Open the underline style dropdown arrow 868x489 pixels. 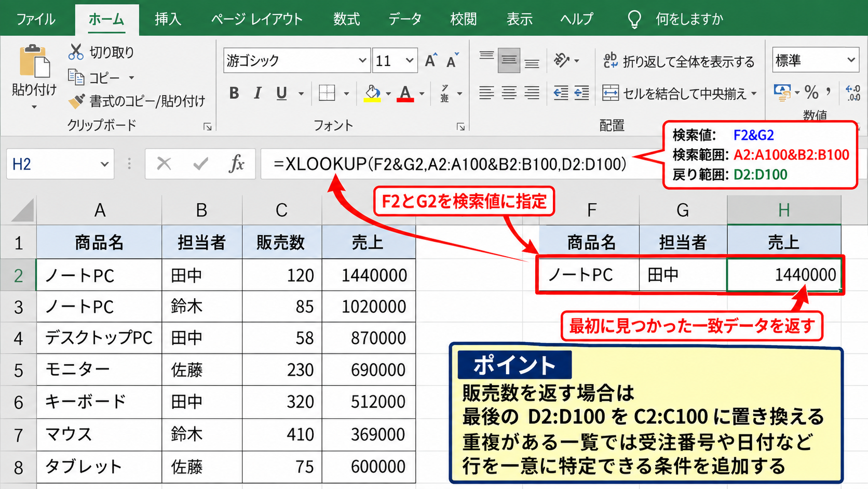coord(301,94)
